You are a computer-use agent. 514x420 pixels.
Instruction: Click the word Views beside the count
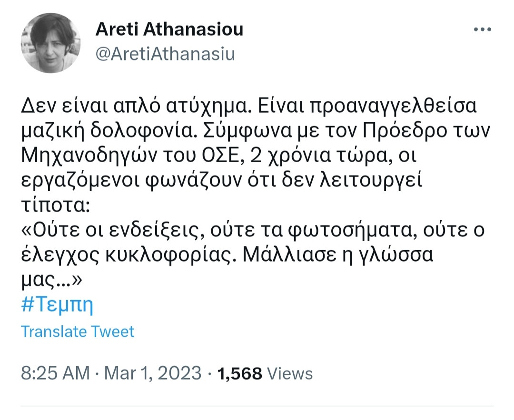click(290, 373)
